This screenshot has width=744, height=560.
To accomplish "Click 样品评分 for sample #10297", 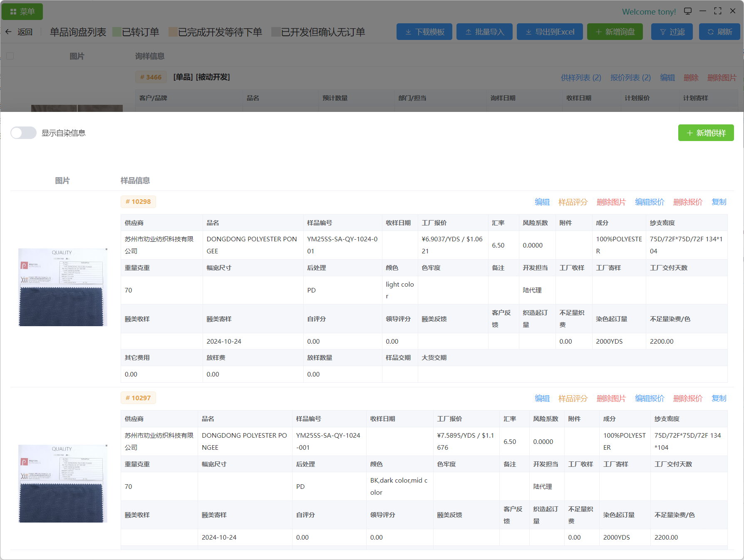I will (x=573, y=399).
